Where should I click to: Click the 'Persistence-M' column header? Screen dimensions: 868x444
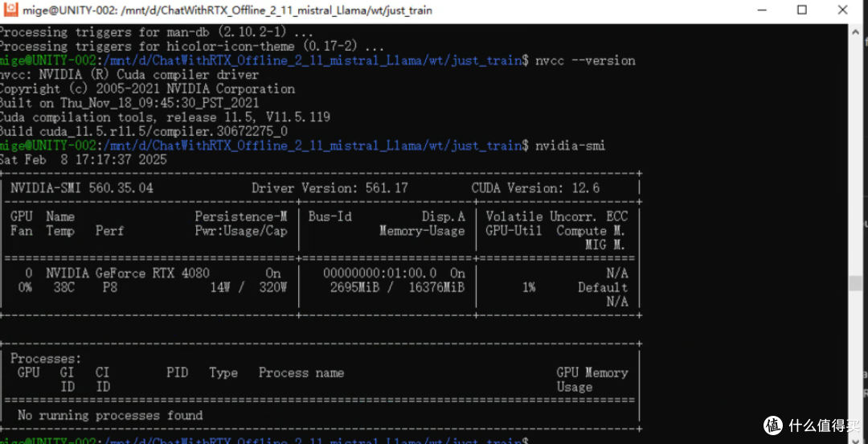click(x=241, y=216)
